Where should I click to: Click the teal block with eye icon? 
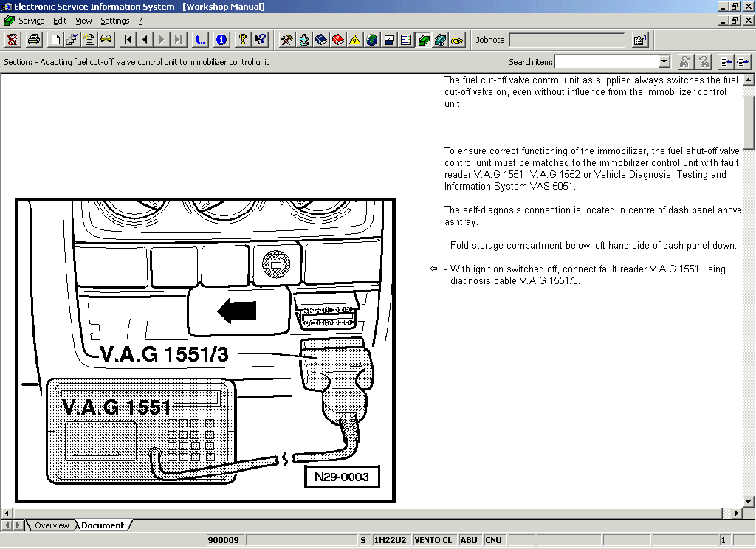(x=440, y=40)
